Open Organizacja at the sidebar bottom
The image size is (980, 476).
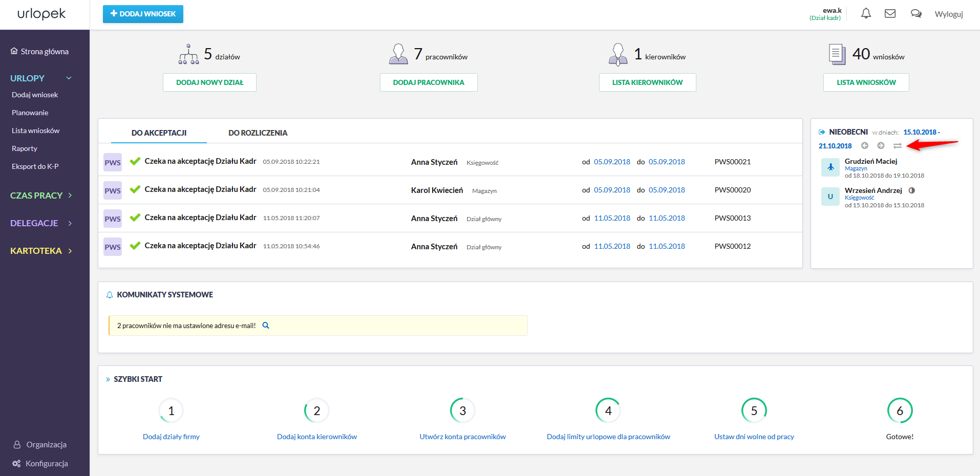(x=40, y=444)
